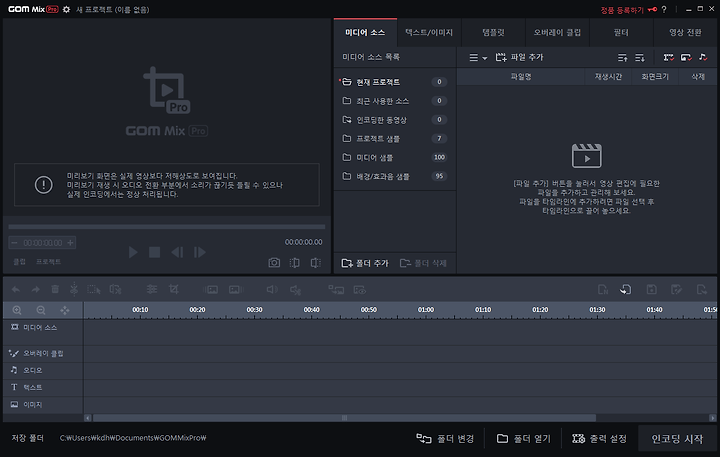
Task: Click the 폴더 변경 button
Action: click(x=445, y=439)
